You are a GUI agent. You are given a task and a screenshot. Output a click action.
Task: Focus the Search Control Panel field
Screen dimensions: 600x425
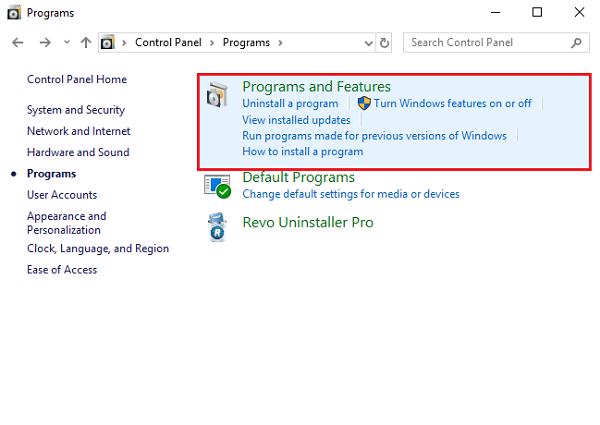(485, 43)
